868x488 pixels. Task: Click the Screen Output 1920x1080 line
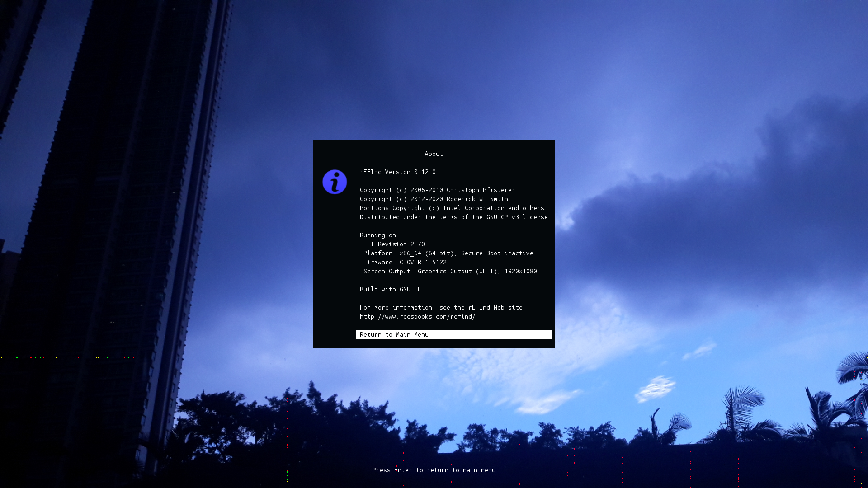point(450,271)
